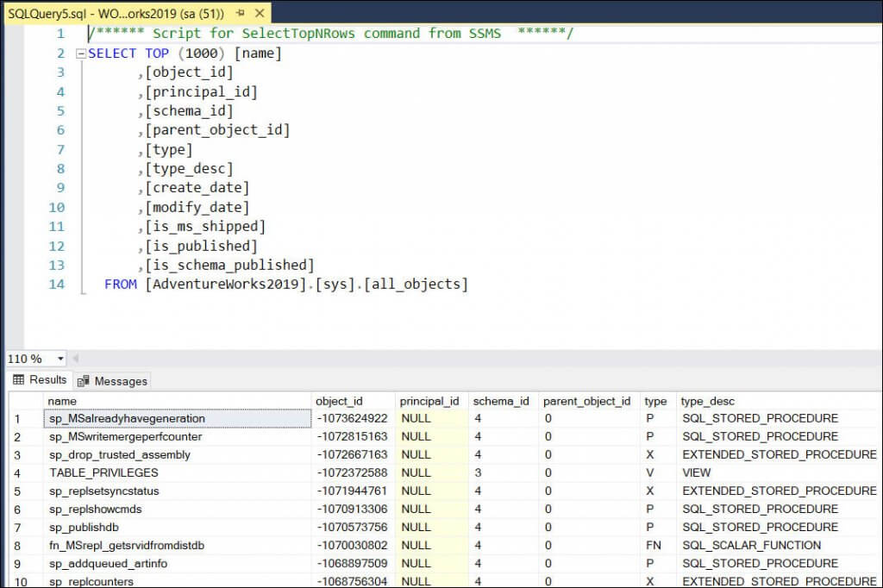Viewport: 883px width, 588px height.
Task: Click the horizontal scrollbar left arrow
Action: [x=77, y=358]
